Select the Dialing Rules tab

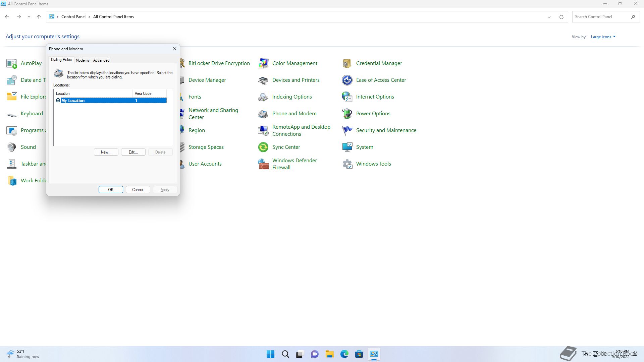[x=61, y=60]
